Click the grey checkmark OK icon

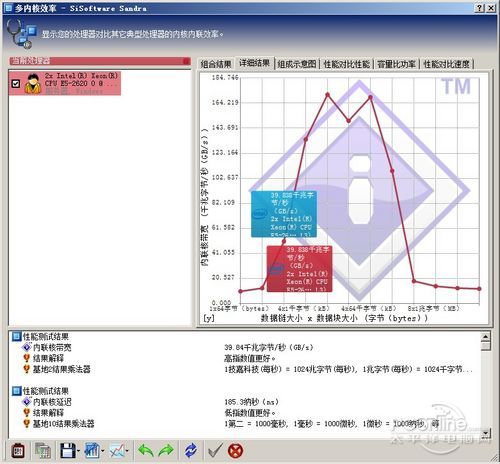pos(215,451)
